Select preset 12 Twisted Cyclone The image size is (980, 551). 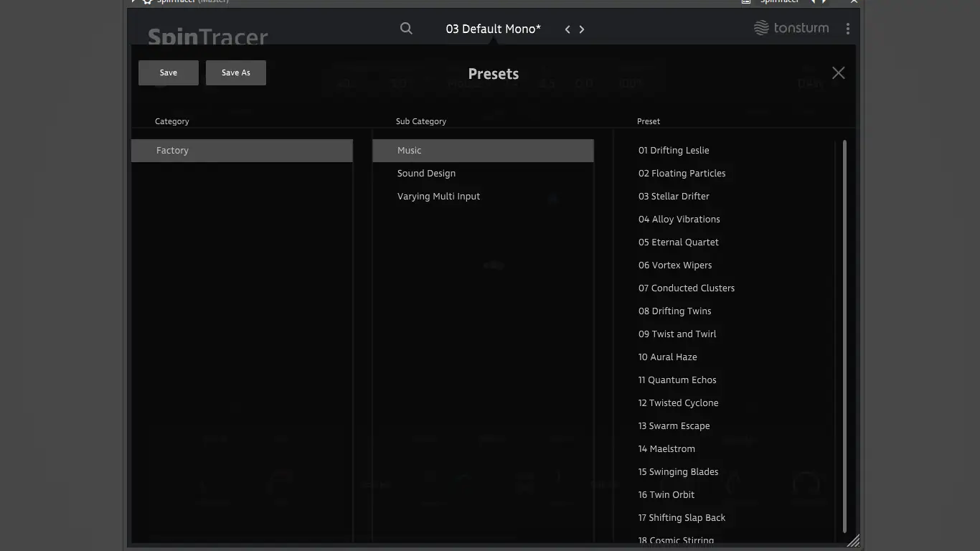pos(678,403)
